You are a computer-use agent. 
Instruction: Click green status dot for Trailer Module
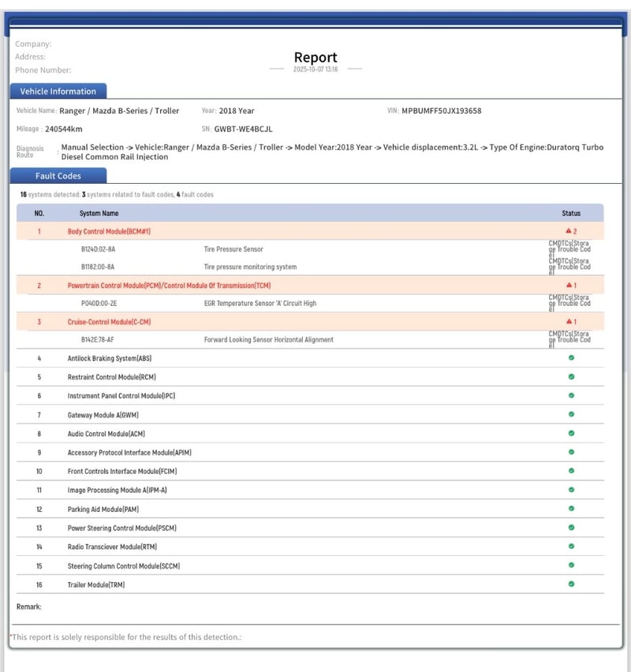[x=571, y=584]
